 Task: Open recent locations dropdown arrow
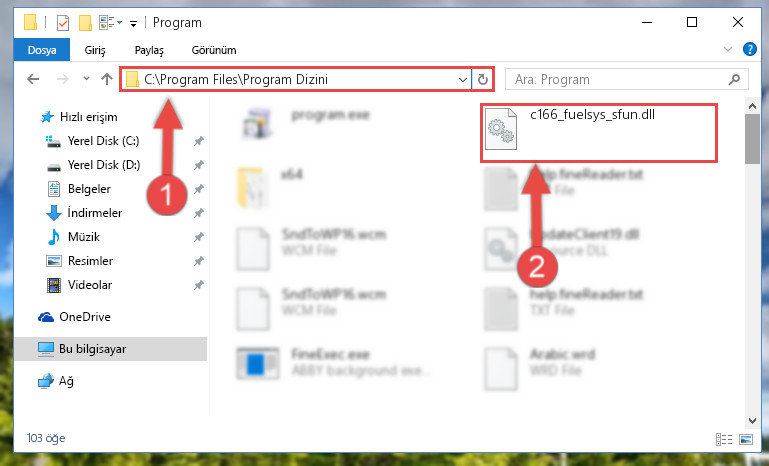tap(86, 78)
